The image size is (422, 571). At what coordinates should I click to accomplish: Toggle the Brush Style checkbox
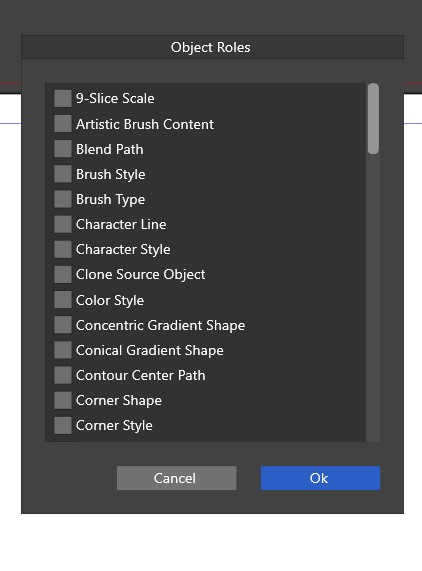[x=63, y=174]
